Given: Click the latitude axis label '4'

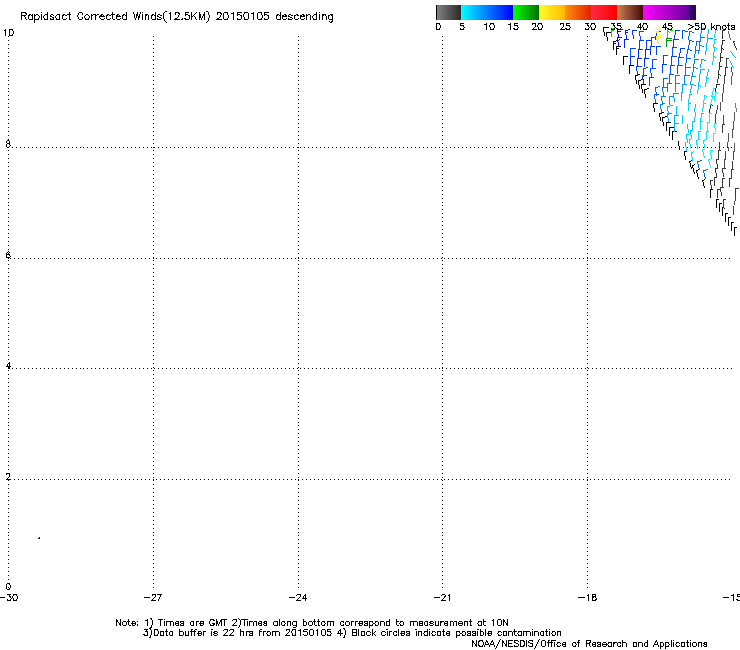Looking at the screenshot, I should [8, 365].
